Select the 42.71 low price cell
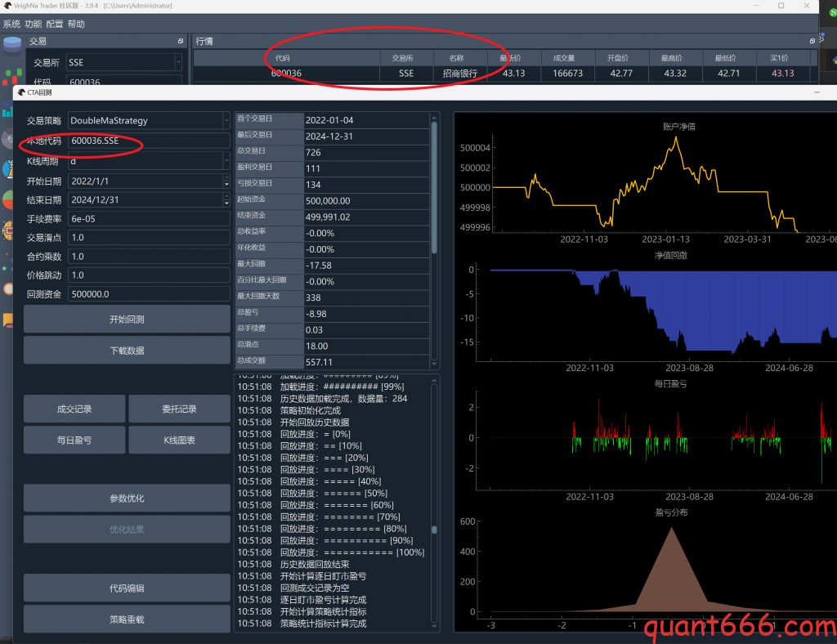837x644 pixels. point(729,74)
